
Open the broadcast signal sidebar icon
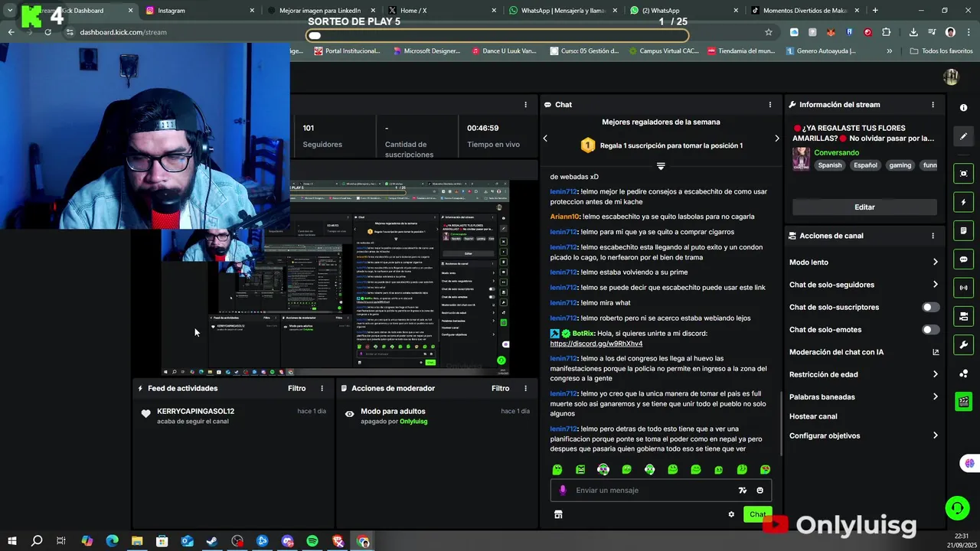click(x=964, y=288)
